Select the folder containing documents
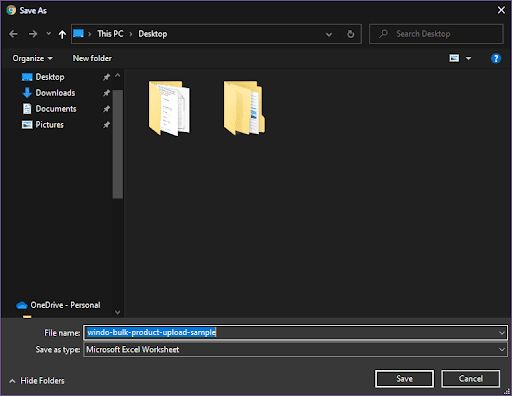The width and height of the screenshot is (512, 396). click(169, 108)
